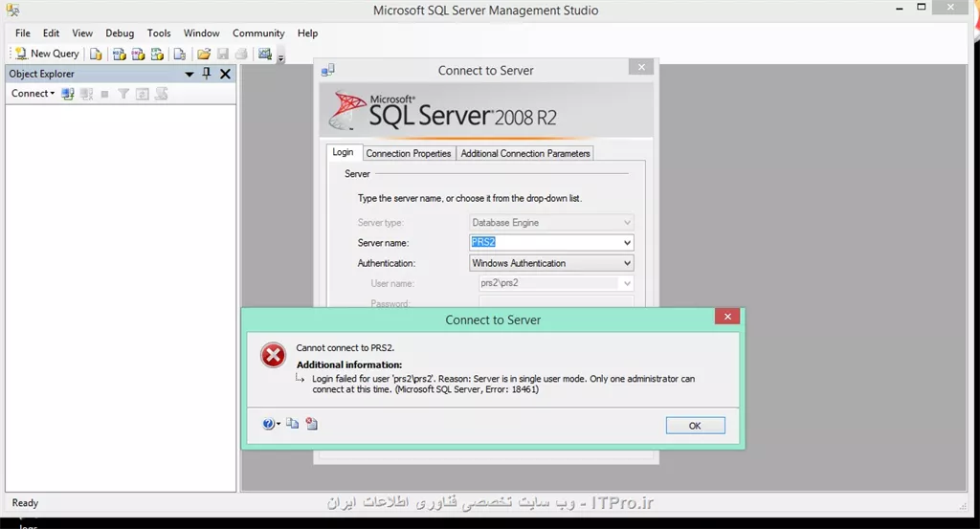Open the Edit menu
The width and height of the screenshot is (980, 529).
(52, 33)
